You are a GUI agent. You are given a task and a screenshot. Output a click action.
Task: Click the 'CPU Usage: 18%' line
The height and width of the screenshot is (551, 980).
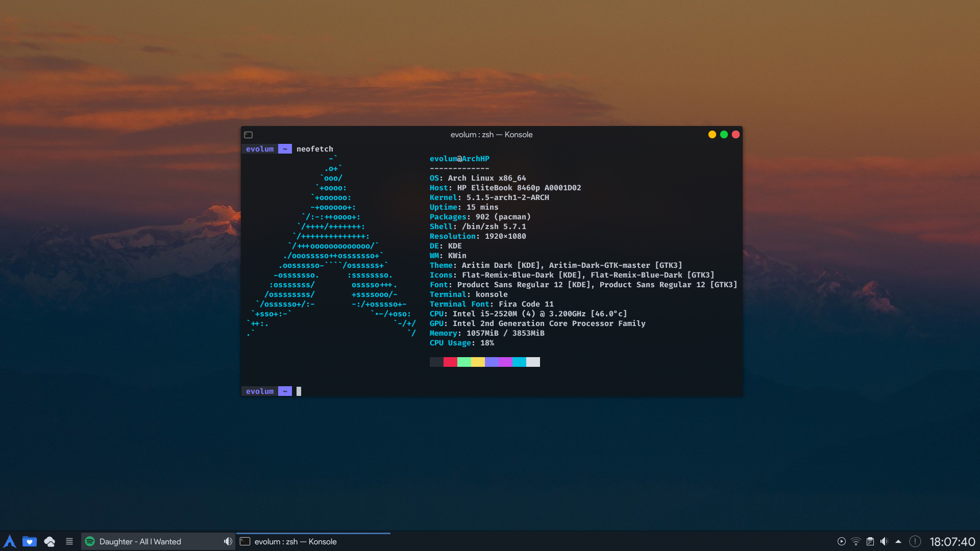click(x=462, y=343)
